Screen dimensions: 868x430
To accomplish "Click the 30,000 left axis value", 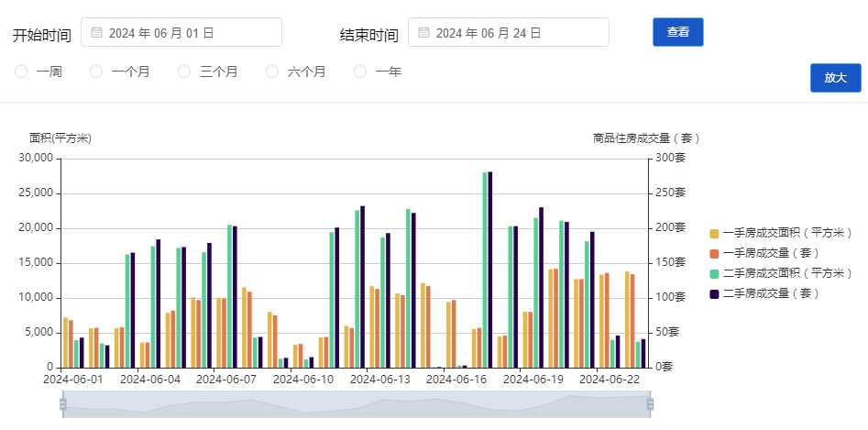I will coord(36,159).
